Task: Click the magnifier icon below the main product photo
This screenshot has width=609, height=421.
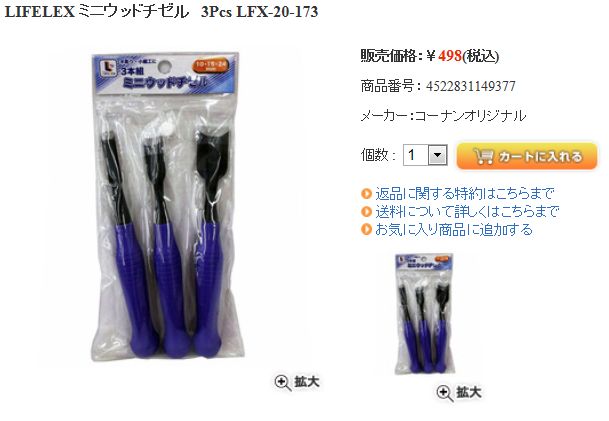Action: (283, 383)
